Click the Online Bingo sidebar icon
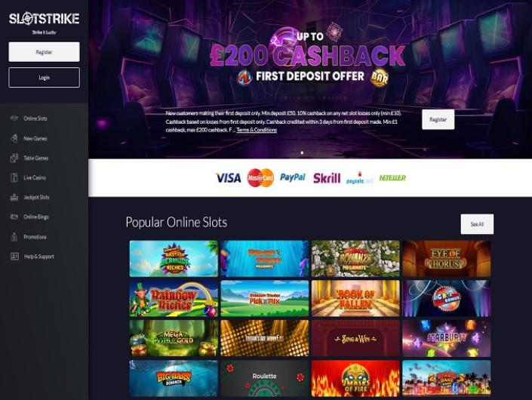Screen dimensions: 532x400 tap(14, 217)
